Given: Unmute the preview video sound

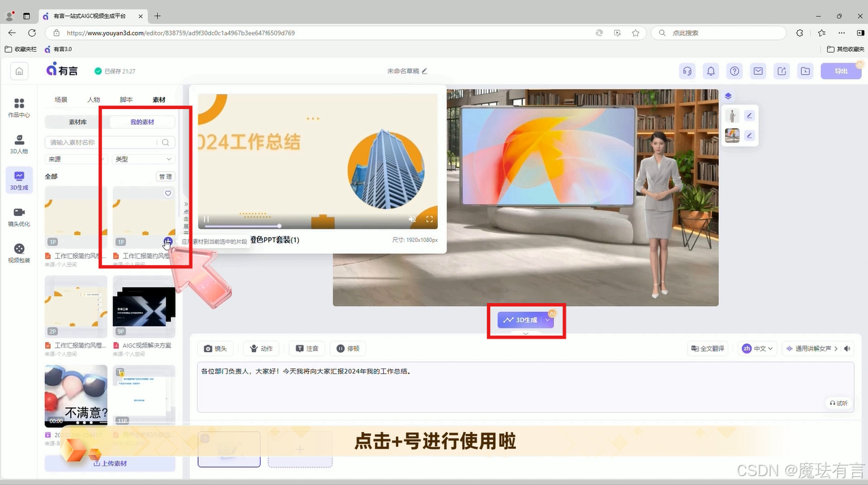Looking at the screenshot, I should 411,219.
